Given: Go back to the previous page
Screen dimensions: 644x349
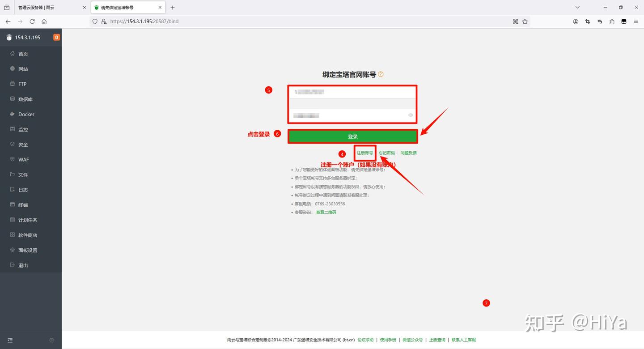Looking at the screenshot, I should pyautogui.click(x=8, y=21).
